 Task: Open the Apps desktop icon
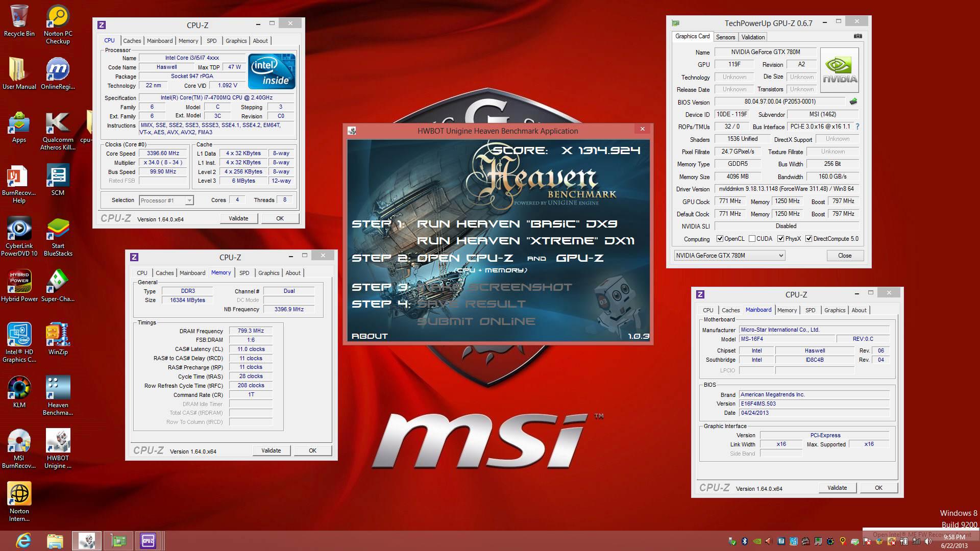19,128
